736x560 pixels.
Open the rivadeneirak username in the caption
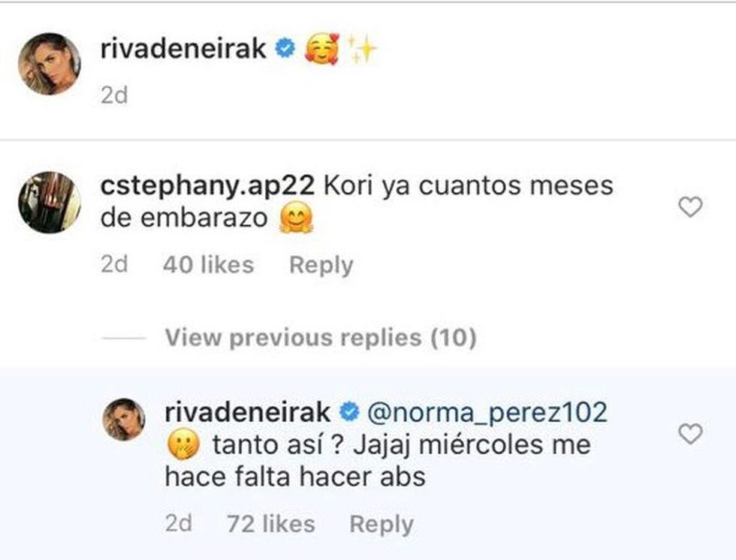[x=182, y=49]
